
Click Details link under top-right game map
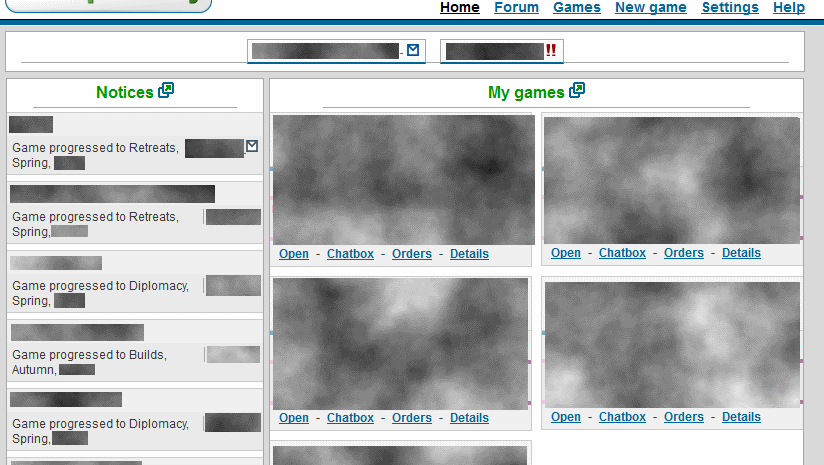741,253
